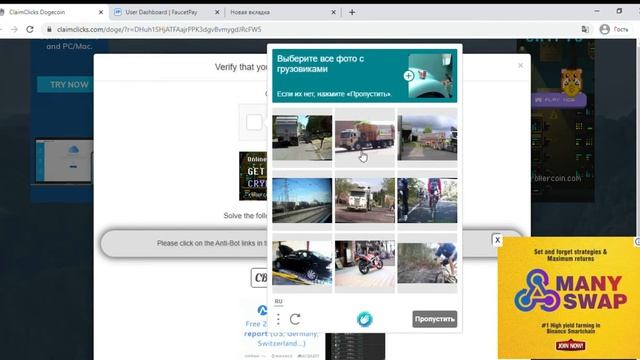Select the railway tracks image
The height and width of the screenshot is (360, 640).
pyautogui.click(x=302, y=200)
